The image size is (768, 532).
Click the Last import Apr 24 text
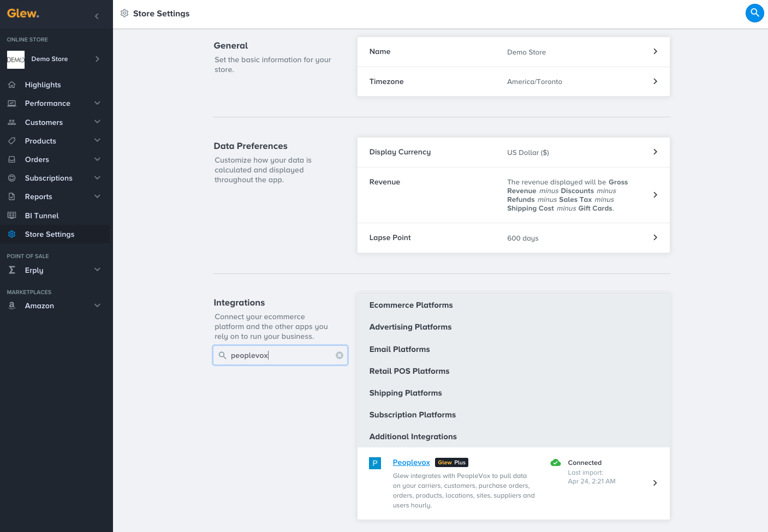click(x=592, y=477)
